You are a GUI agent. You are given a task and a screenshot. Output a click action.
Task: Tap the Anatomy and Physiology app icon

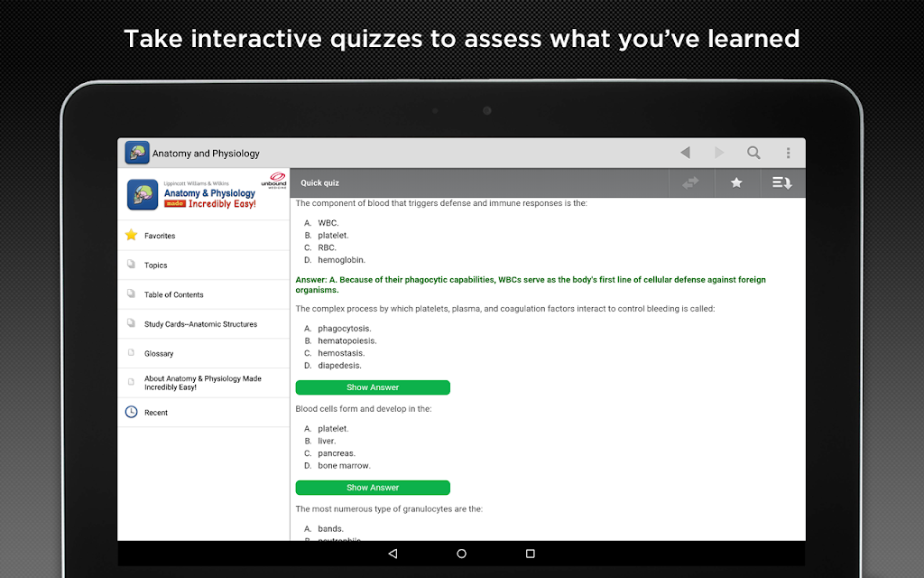(x=137, y=153)
